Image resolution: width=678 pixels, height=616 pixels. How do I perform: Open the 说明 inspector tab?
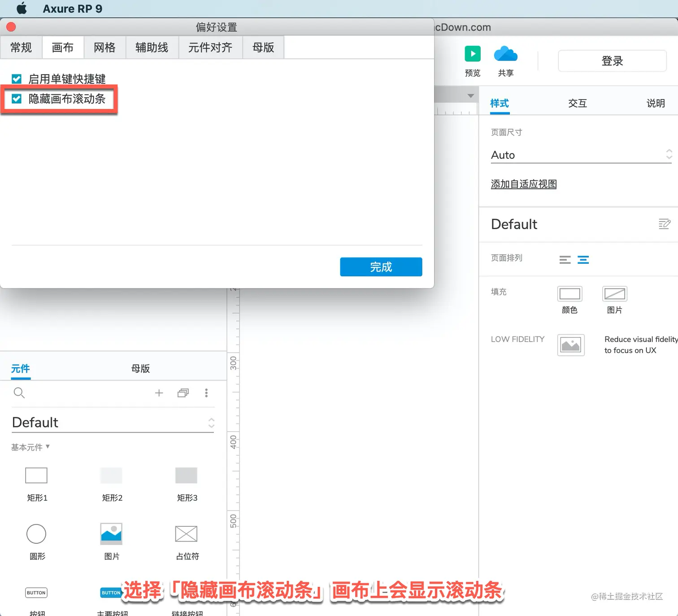(656, 104)
